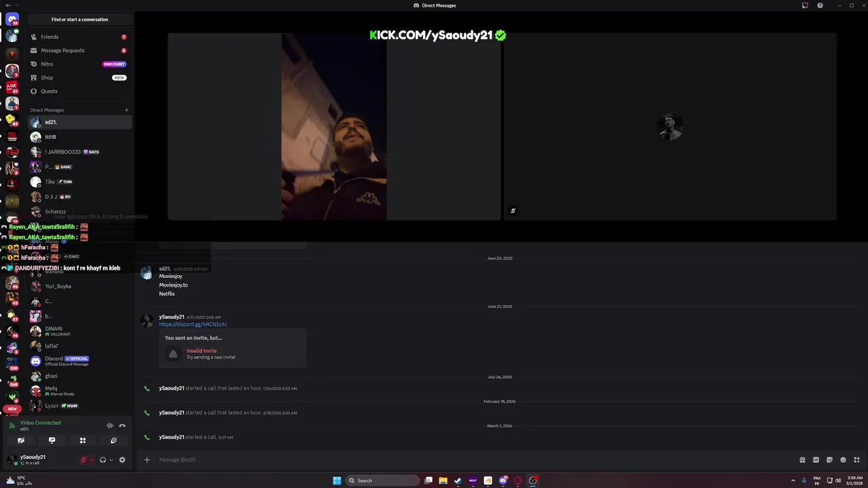Image resolution: width=868 pixels, height=488 pixels.
Task: Disconnect the call with hang-up icon
Action: 122,426
